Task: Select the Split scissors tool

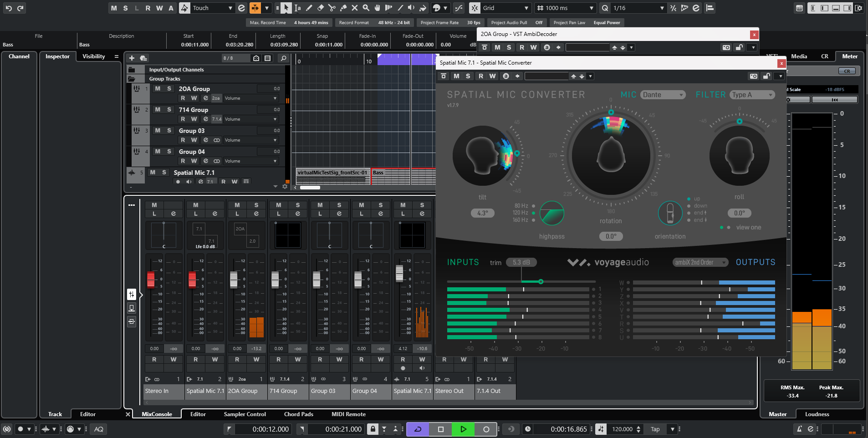Action: [x=333, y=8]
